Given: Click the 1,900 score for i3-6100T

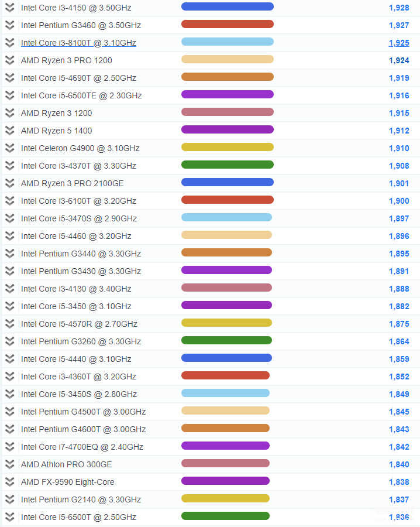Looking at the screenshot, I should (399, 201).
